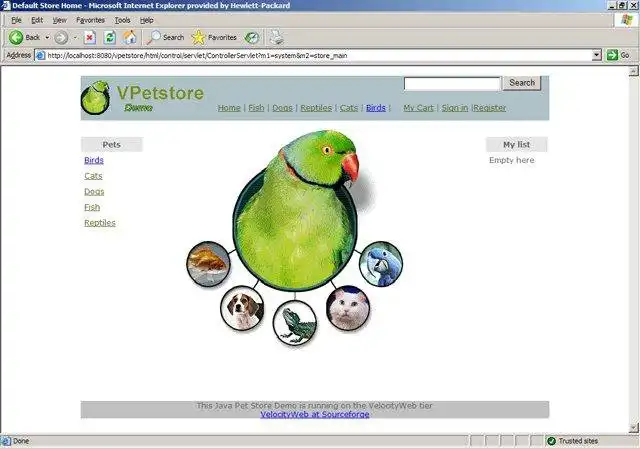Click the browser Forward arrow icon
Image resolution: width=640 pixels, height=449 pixels.
click(61, 38)
